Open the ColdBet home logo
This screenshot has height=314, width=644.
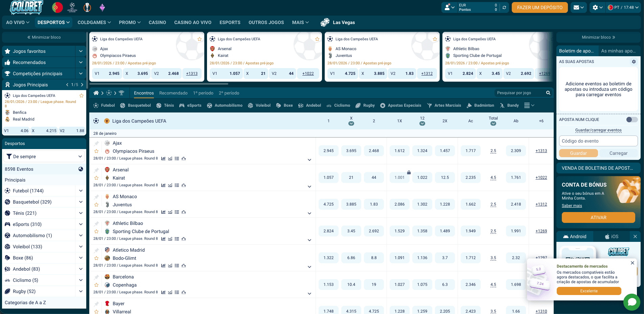tap(26, 7)
